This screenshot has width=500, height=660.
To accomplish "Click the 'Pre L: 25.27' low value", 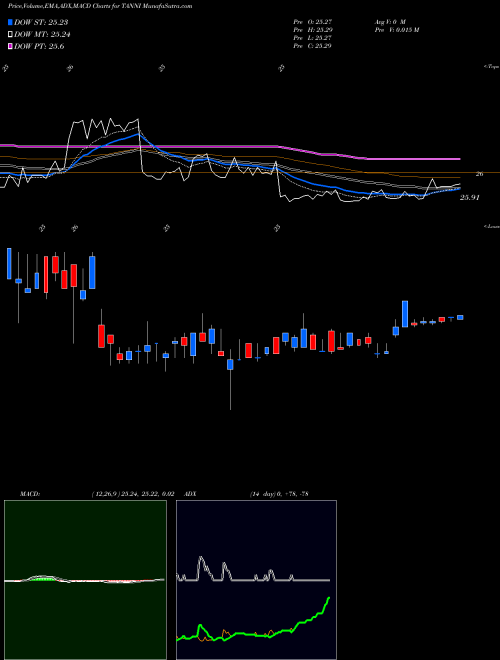I will (x=313, y=38).
